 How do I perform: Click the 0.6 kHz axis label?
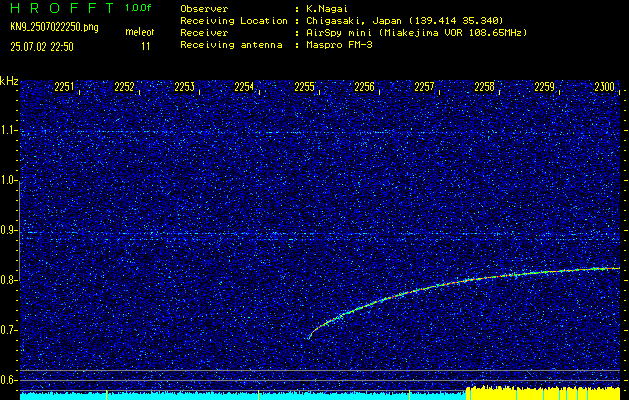click(7, 380)
